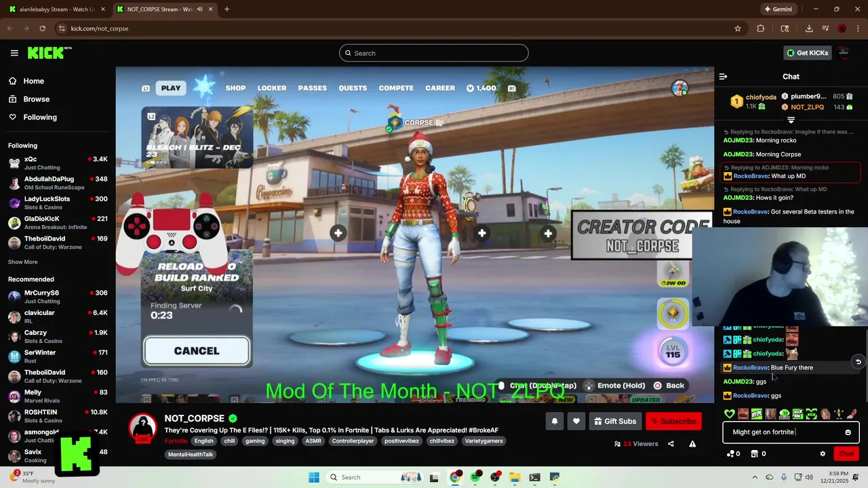This screenshot has height=488, width=868.
Task: Open chat settings gear
Action: tap(823, 454)
